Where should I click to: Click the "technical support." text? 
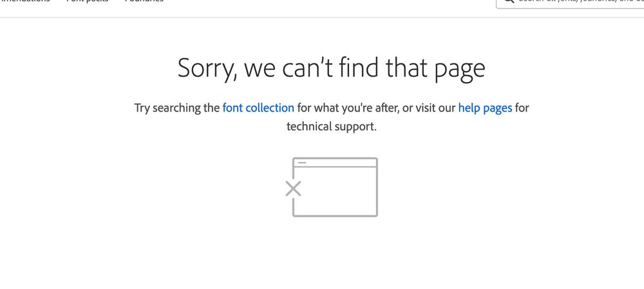click(x=331, y=126)
